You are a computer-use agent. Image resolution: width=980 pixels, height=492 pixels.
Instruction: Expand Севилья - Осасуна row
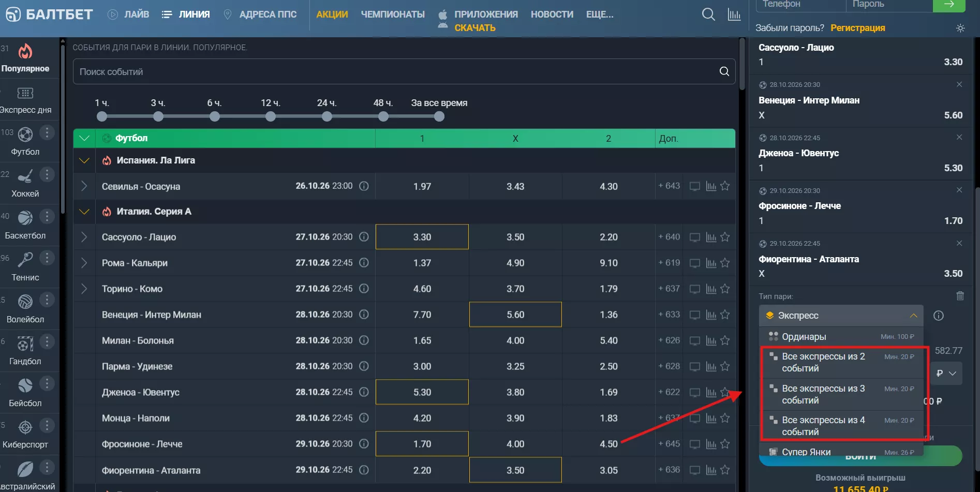tap(84, 186)
